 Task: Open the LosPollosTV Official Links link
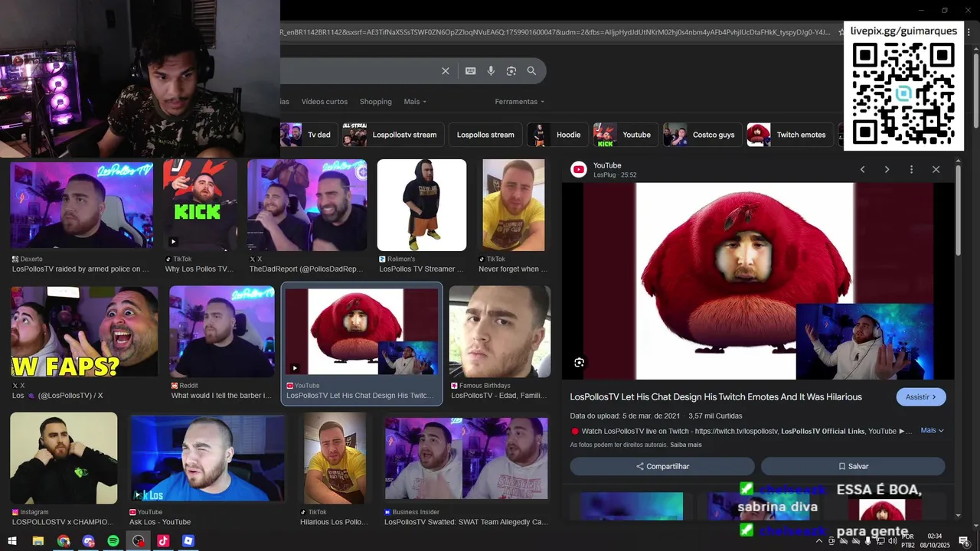point(823,431)
